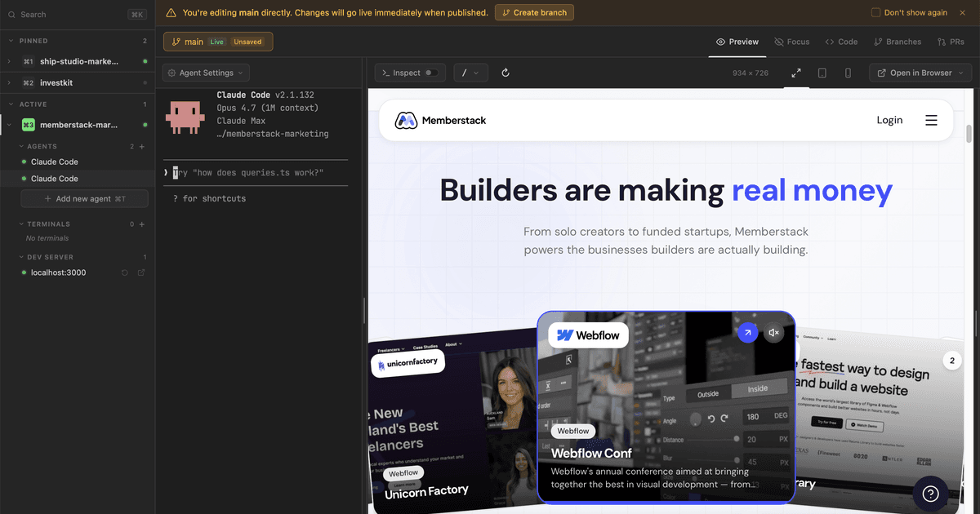Click the Login link in preview

point(889,120)
